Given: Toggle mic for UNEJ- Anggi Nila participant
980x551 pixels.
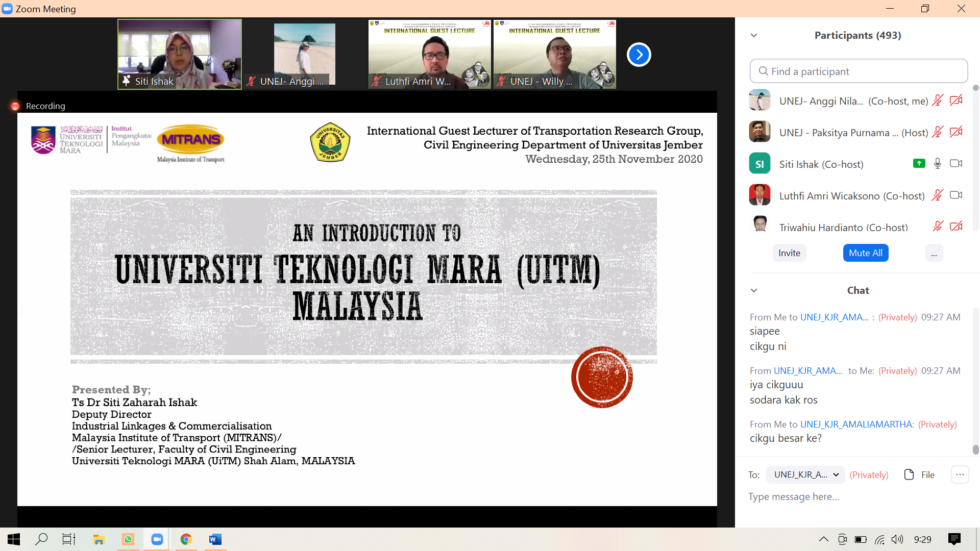Looking at the screenshot, I should pyautogui.click(x=938, y=101).
